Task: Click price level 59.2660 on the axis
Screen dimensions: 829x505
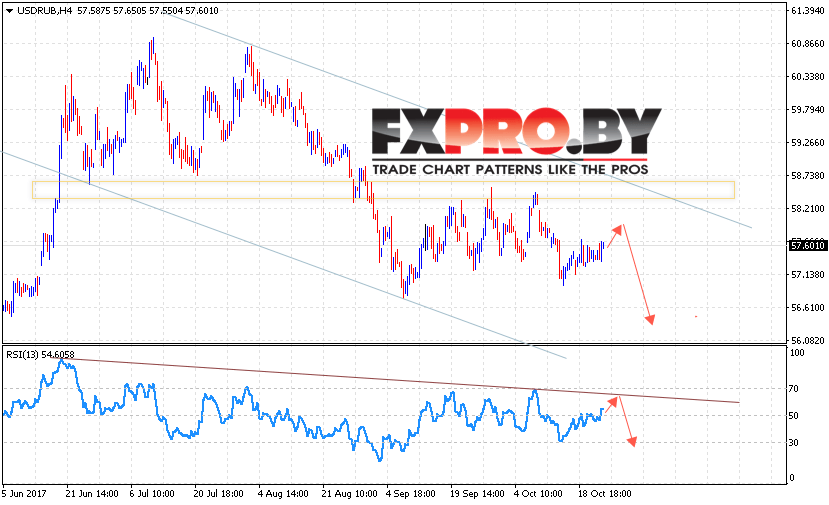Action: pyautogui.click(x=807, y=142)
